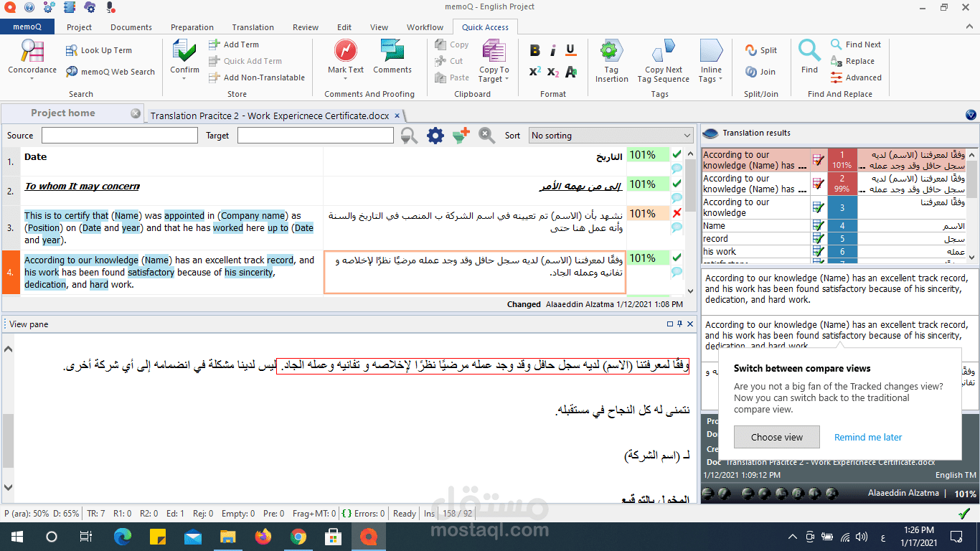Open the comment bubble on row 3

[x=677, y=227]
